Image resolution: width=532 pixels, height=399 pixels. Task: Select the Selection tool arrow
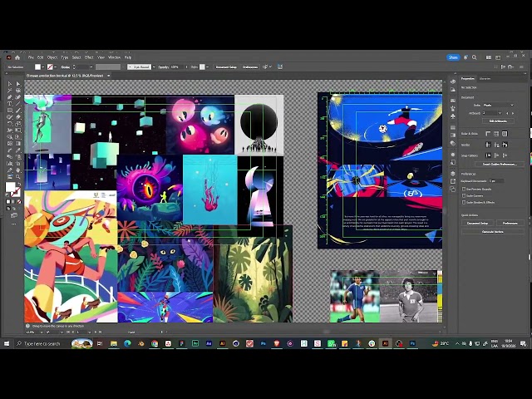point(9,84)
